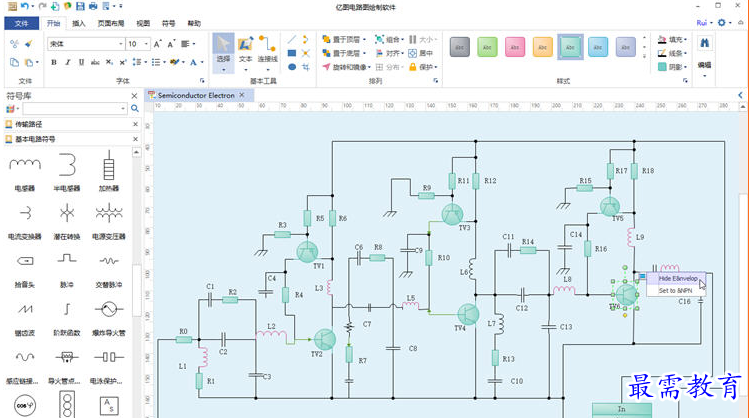Click the binoculars find icon

coord(704,43)
